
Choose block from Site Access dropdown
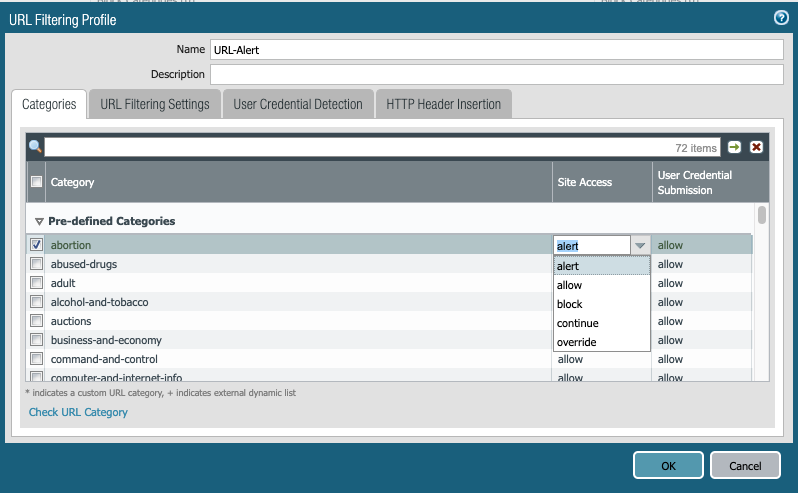[x=570, y=304]
